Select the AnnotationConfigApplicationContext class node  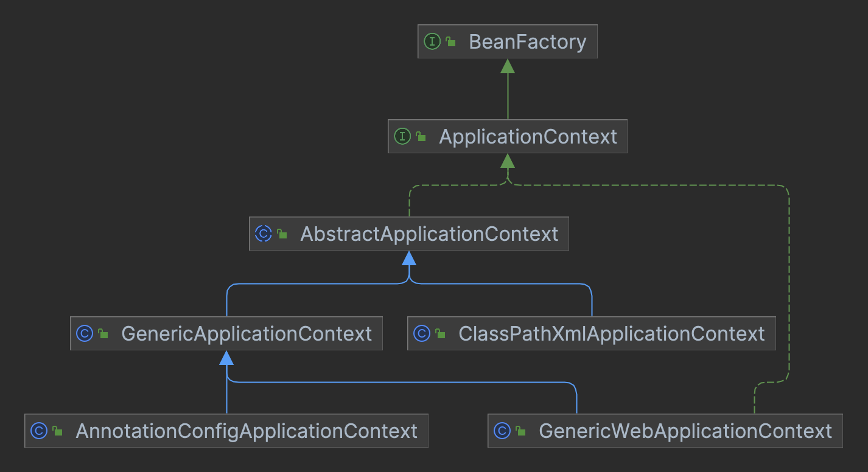click(x=226, y=431)
